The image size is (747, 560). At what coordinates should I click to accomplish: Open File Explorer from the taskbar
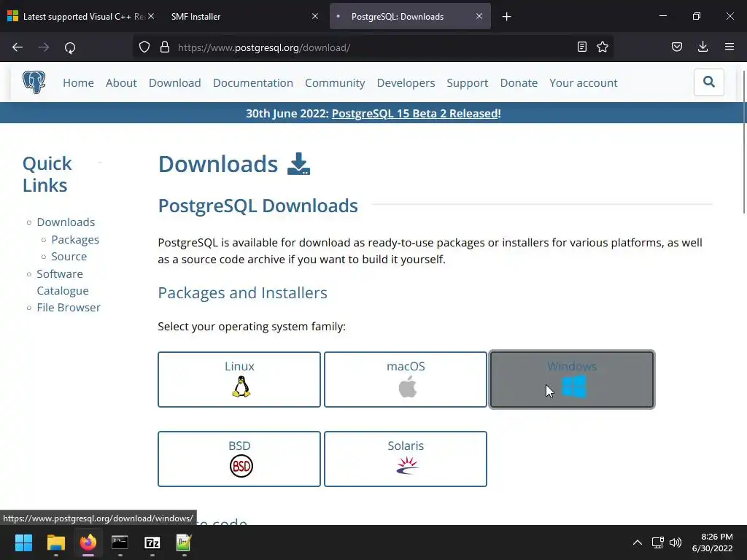pyautogui.click(x=55, y=542)
